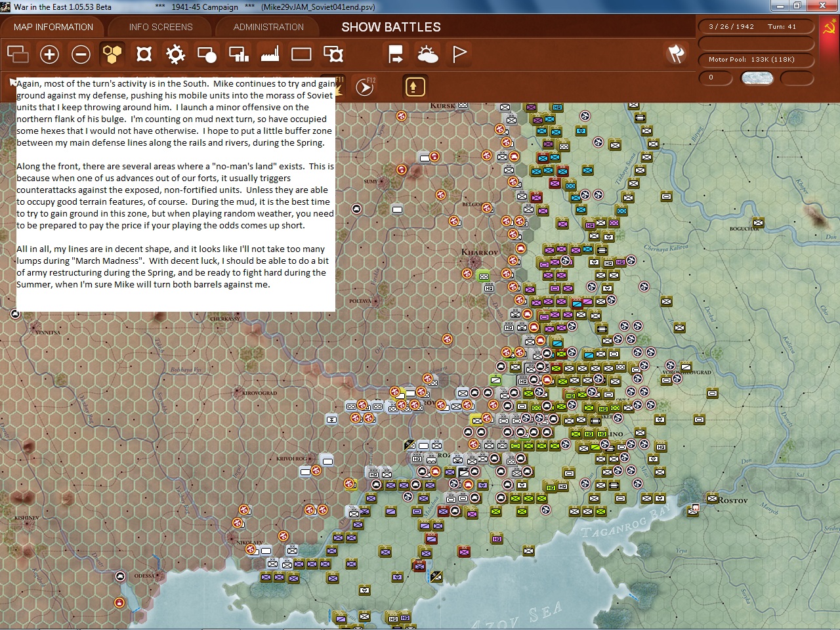The image size is (840, 630).
Task: Open the MAP INFORMATION tab
Action: [53, 27]
